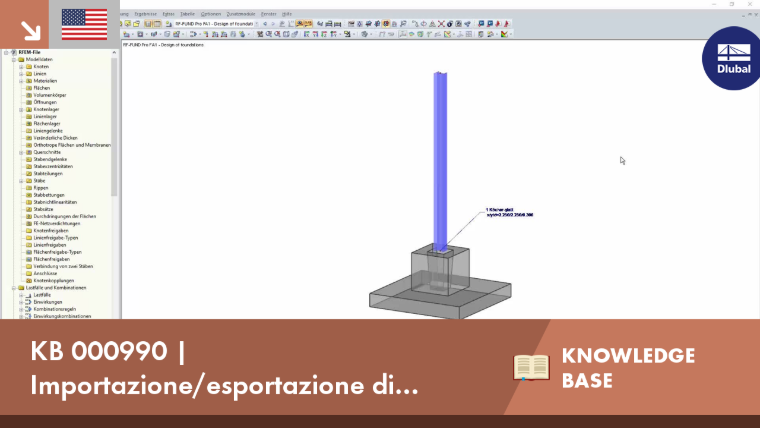Click the red X delete icon in toolbar
The image size is (760, 428).
click(441, 24)
